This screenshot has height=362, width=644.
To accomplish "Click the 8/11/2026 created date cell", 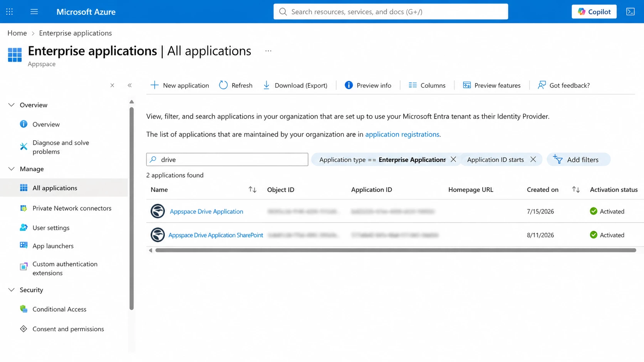I will (540, 235).
